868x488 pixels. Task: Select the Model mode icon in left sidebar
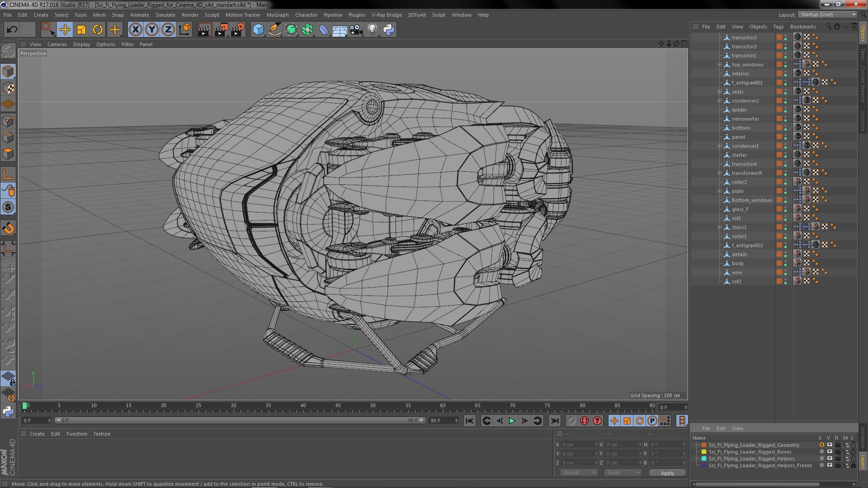click(x=8, y=71)
